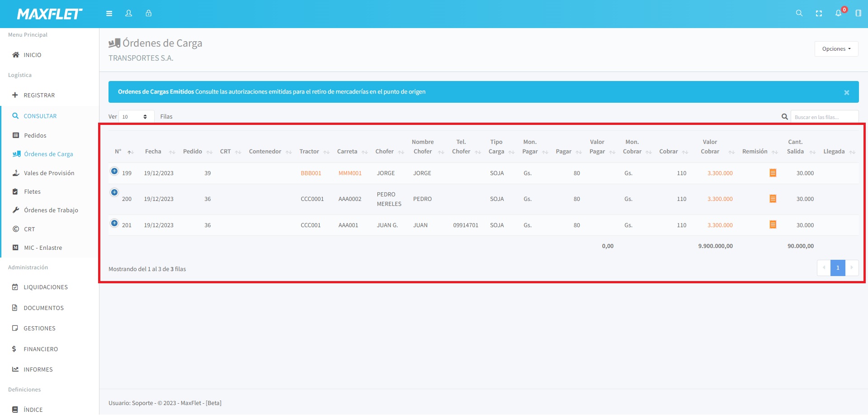Open the notifications bell icon
This screenshot has width=868, height=415.
pos(838,14)
